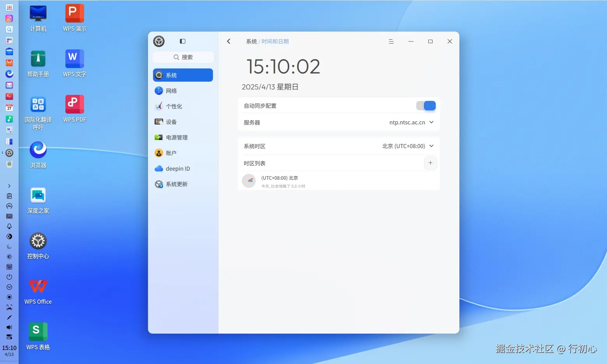Screen dimensions: 607x364
Task: Open the 计算机 desktop icon
Action: click(38, 18)
